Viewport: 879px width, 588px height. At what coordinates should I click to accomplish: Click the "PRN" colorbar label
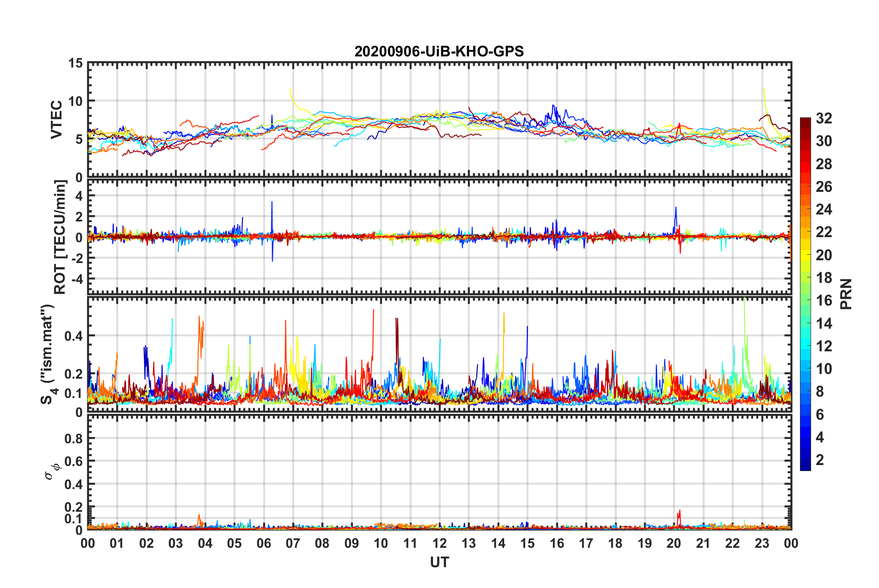pyautogui.click(x=846, y=294)
